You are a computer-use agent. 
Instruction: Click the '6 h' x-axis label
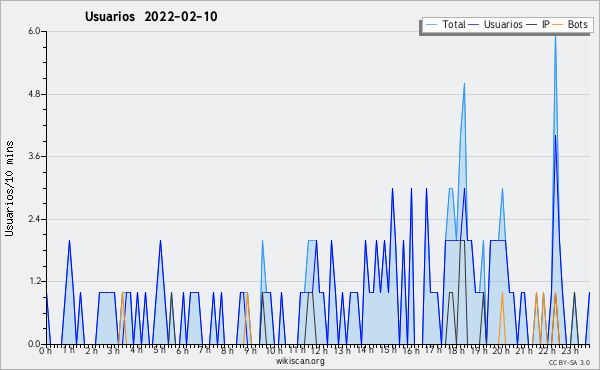(x=182, y=351)
